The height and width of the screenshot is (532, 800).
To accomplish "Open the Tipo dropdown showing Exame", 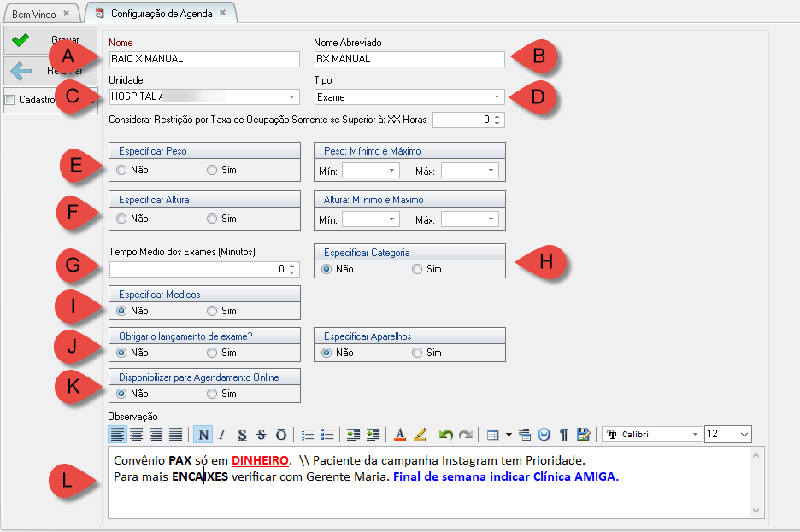I will (409, 97).
